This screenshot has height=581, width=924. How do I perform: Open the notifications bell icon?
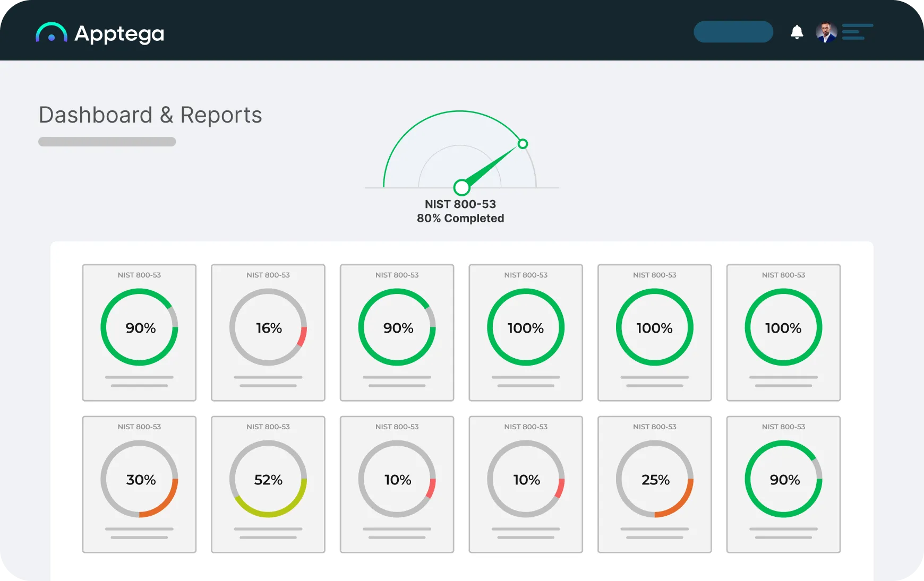pyautogui.click(x=797, y=32)
